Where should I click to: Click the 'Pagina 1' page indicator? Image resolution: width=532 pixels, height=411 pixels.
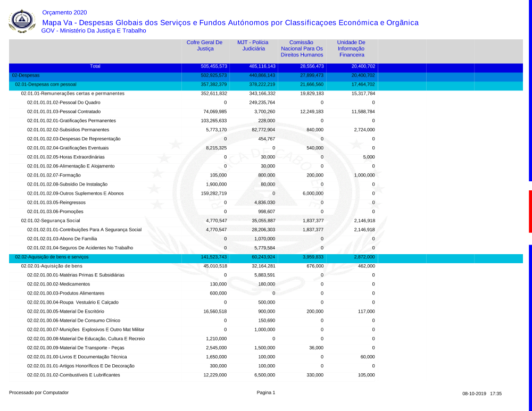point(266,392)
